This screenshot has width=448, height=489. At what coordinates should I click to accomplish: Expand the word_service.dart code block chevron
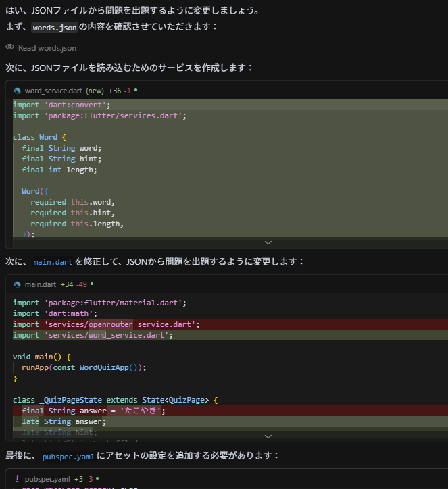click(x=268, y=242)
